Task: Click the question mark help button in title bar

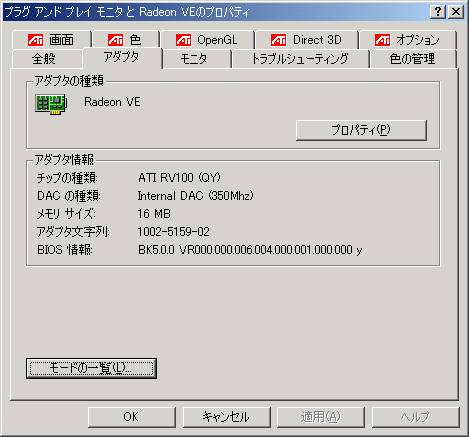Action: coord(438,12)
